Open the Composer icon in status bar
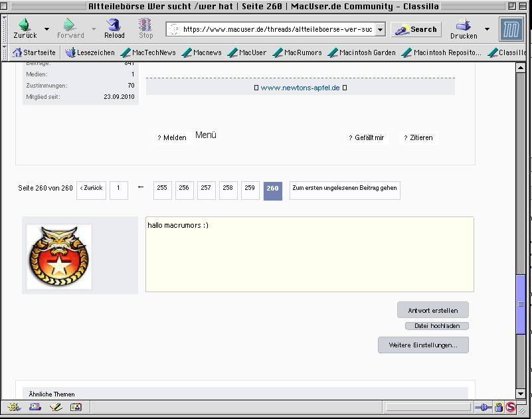Image resolution: width=532 pixels, height=419 pixels. (56, 407)
